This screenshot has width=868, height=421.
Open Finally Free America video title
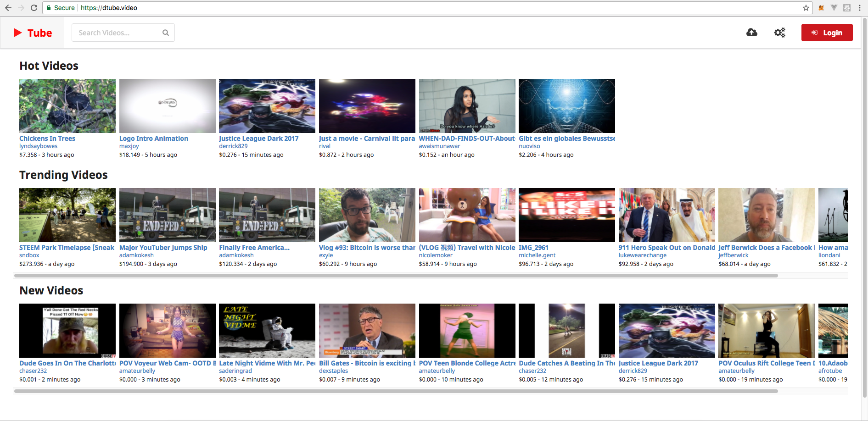[254, 248]
